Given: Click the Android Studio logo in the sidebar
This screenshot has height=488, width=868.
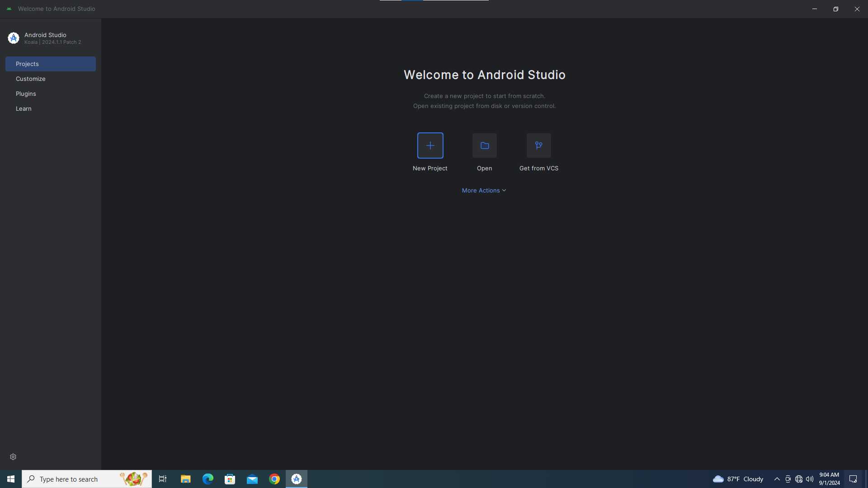Looking at the screenshot, I should 14,38.
